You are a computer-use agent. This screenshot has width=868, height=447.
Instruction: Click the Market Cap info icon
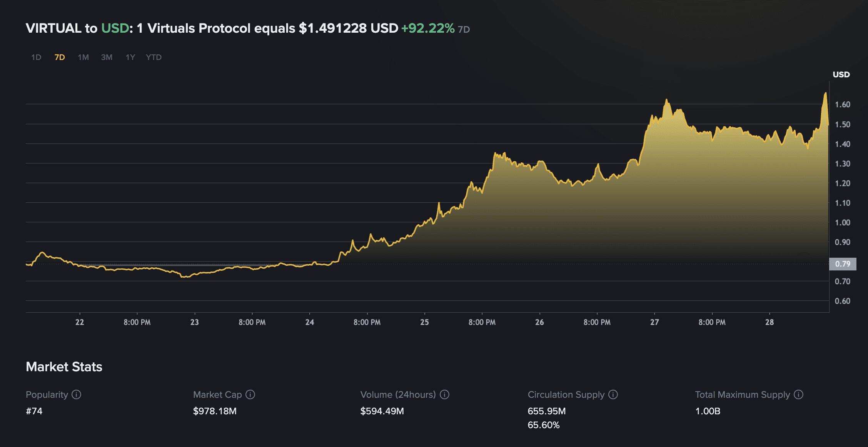click(x=250, y=395)
